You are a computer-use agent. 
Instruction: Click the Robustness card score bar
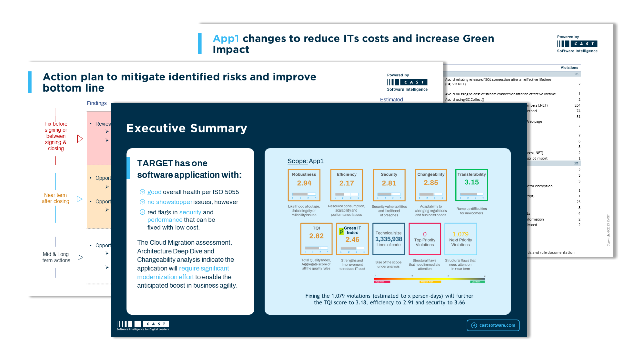coord(304,194)
